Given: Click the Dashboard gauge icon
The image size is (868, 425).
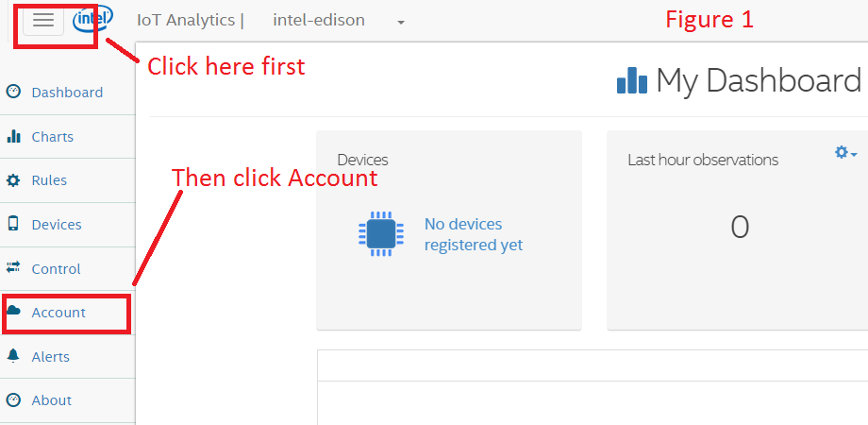Looking at the screenshot, I should [x=13, y=92].
